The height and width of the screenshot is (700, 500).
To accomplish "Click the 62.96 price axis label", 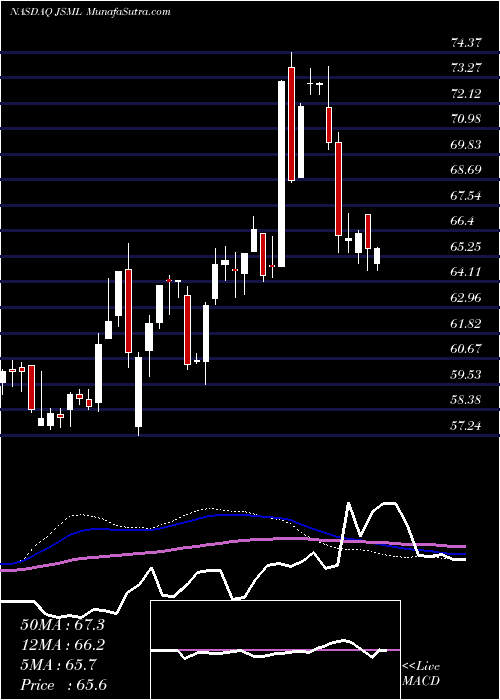I will pyautogui.click(x=467, y=298).
